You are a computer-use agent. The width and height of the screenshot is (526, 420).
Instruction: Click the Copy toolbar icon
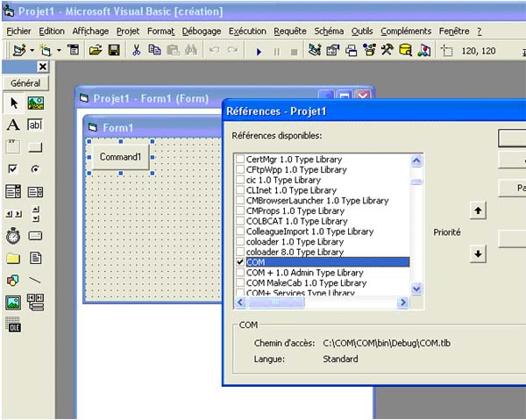(x=154, y=51)
